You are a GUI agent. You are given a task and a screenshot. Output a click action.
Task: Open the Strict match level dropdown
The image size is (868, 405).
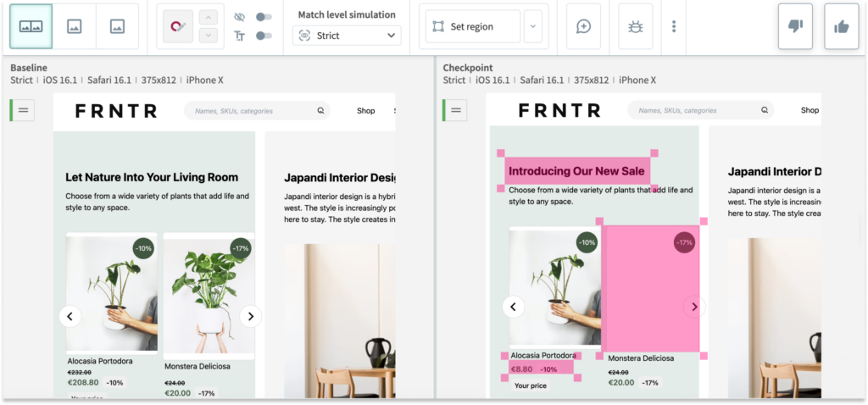347,36
